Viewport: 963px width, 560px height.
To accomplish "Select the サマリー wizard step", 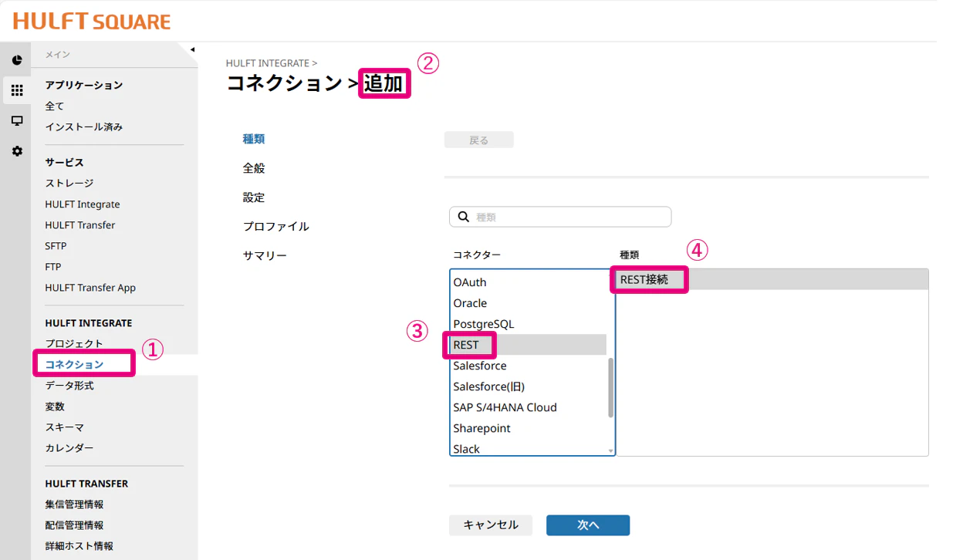I will click(x=265, y=255).
